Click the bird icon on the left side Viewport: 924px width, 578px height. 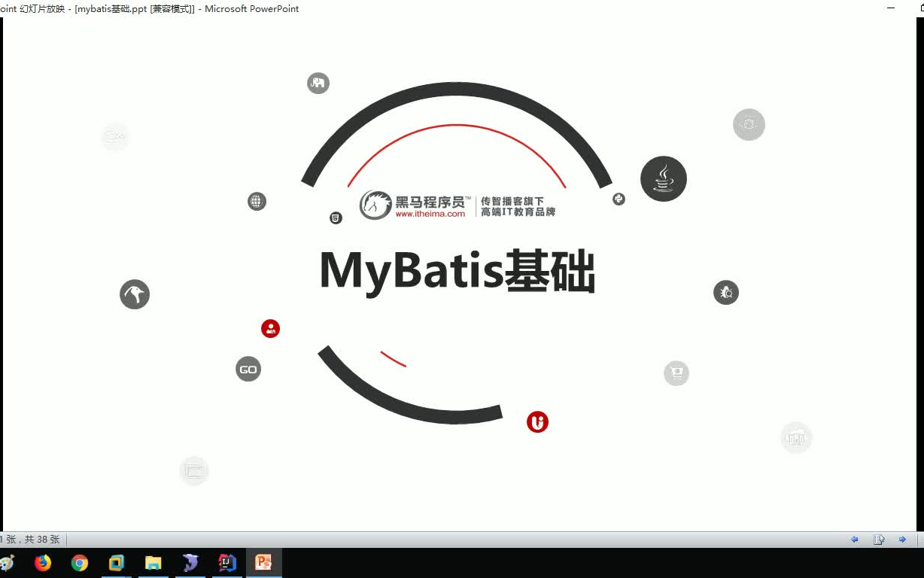134,294
